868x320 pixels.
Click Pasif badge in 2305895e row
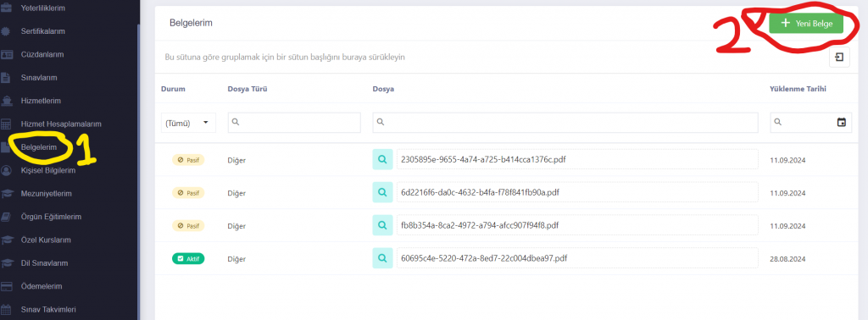tap(188, 160)
